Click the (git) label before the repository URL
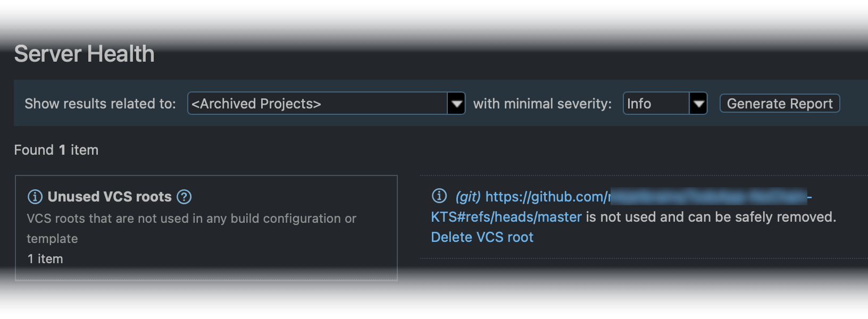 tap(468, 196)
